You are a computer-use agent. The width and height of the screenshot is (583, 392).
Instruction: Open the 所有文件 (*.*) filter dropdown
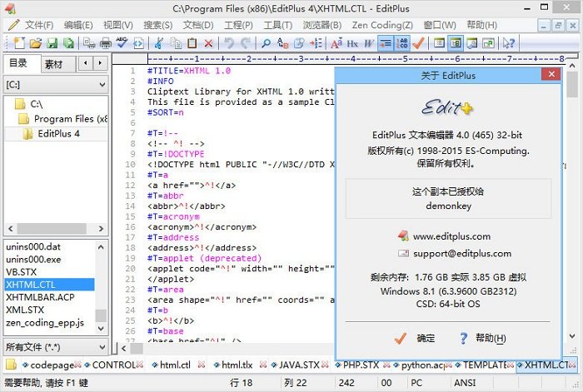pyautogui.click(x=55, y=345)
